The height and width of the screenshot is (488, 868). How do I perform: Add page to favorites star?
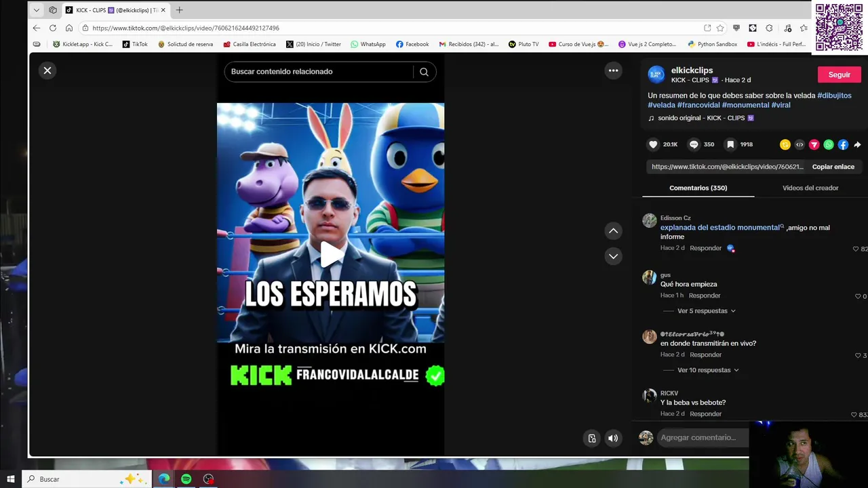(x=721, y=28)
